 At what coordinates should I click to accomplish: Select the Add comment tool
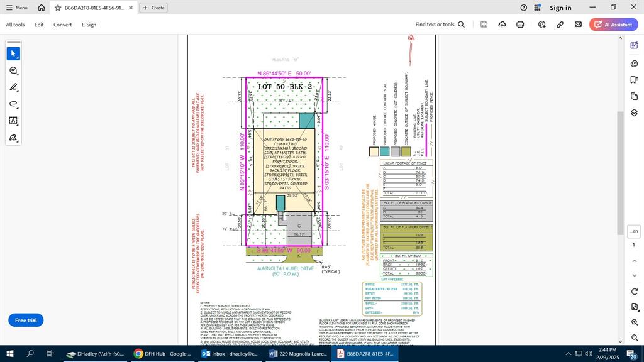(13, 70)
